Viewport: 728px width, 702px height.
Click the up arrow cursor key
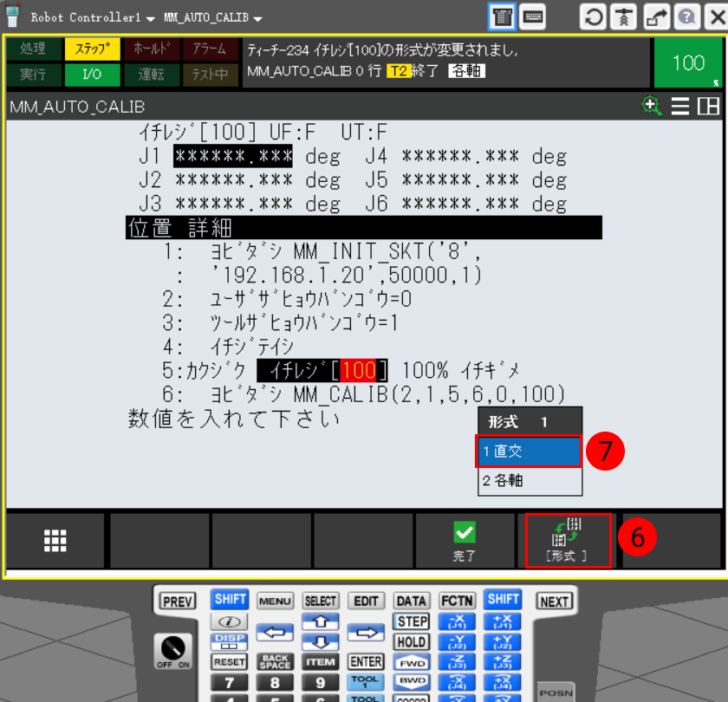(x=321, y=621)
